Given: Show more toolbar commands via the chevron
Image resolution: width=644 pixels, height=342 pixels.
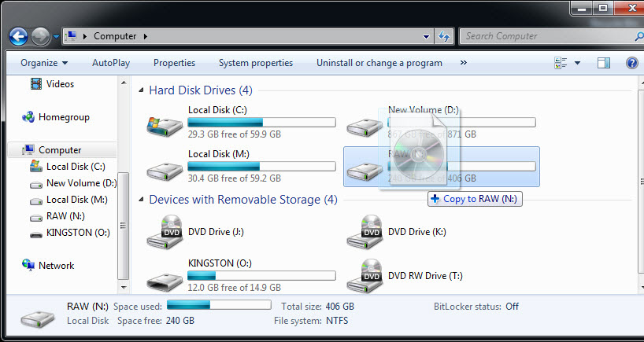Looking at the screenshot, I should 464,62.
